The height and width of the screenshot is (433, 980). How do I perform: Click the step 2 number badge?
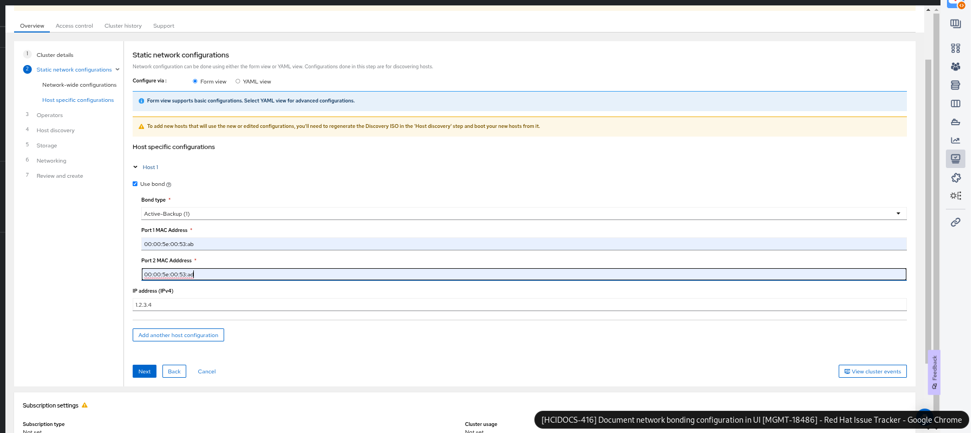(x=28, y=69)
